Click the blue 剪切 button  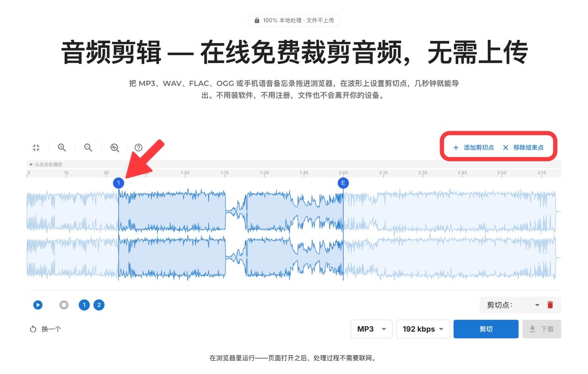(x=486, y=329)
